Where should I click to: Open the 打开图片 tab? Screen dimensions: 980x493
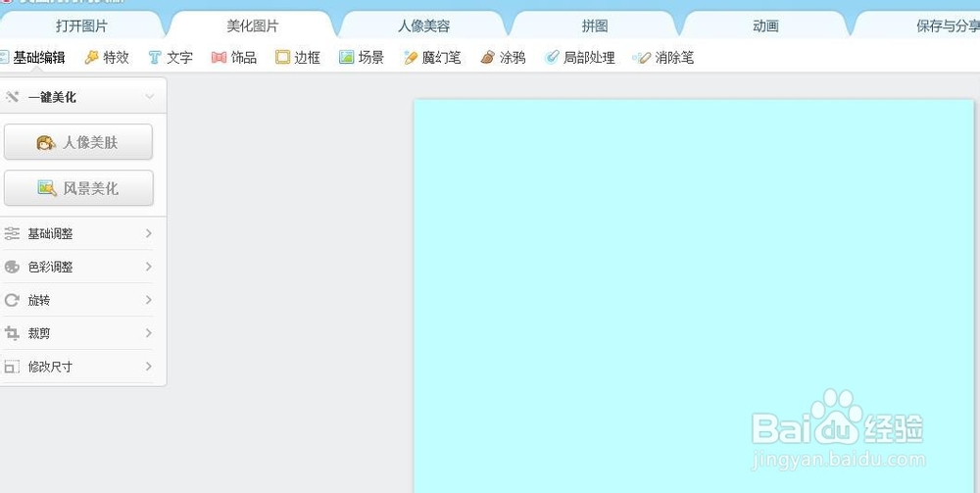tap(81, 26)
